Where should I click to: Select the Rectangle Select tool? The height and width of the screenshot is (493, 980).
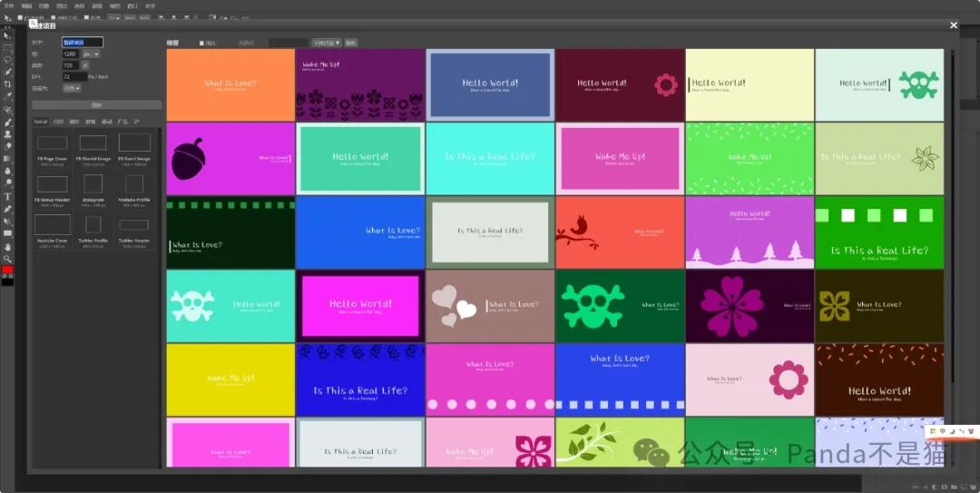[x=7, y=47]
